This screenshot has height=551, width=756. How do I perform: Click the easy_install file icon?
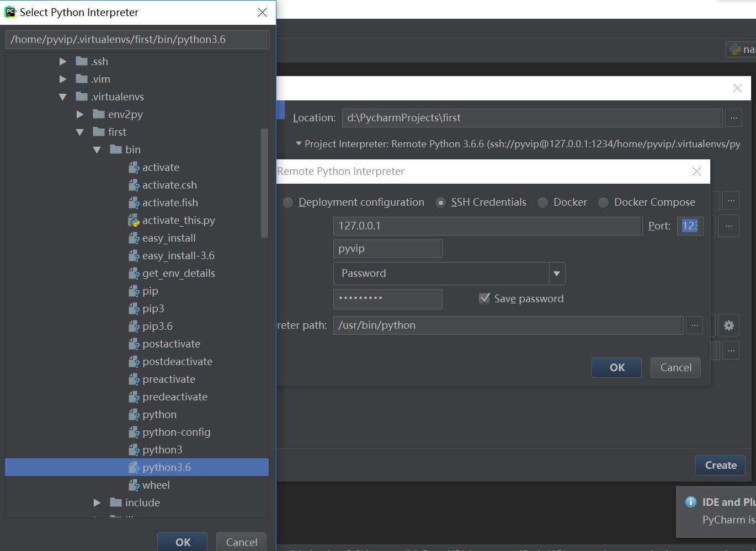point(134,238)
